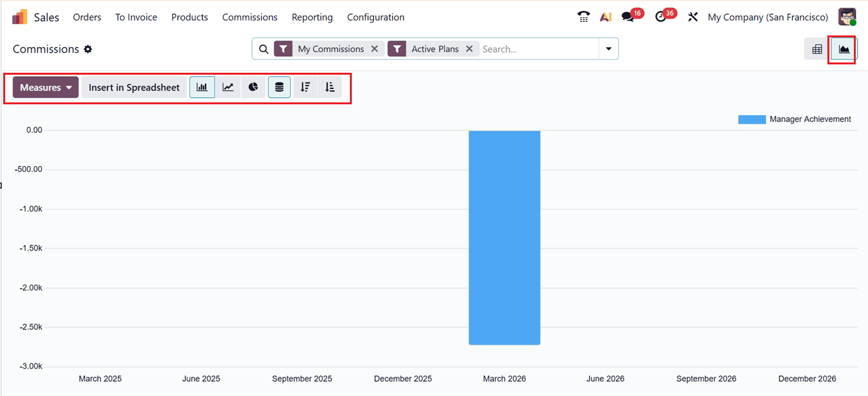Click inside the Search field
868x396 pixels.
535,48
